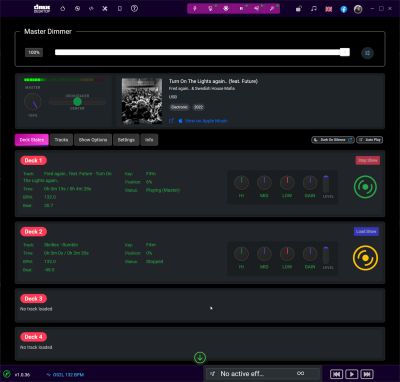Open the Show Options tab
Viewport: 400px width, 382px height.
coord(93,140)
